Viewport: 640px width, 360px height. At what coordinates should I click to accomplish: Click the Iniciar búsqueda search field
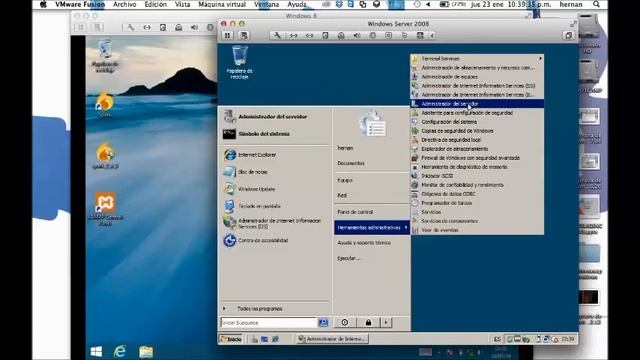click(x=269, y=323)
